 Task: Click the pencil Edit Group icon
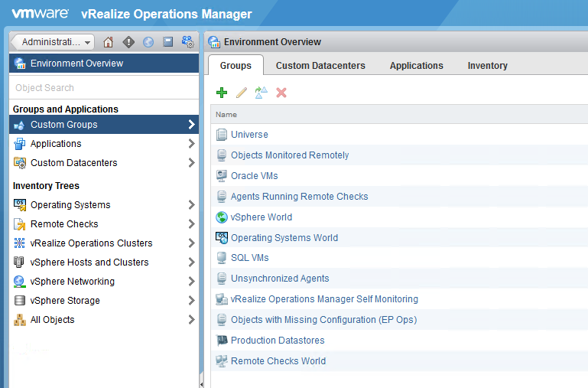[x=242, y=93]
